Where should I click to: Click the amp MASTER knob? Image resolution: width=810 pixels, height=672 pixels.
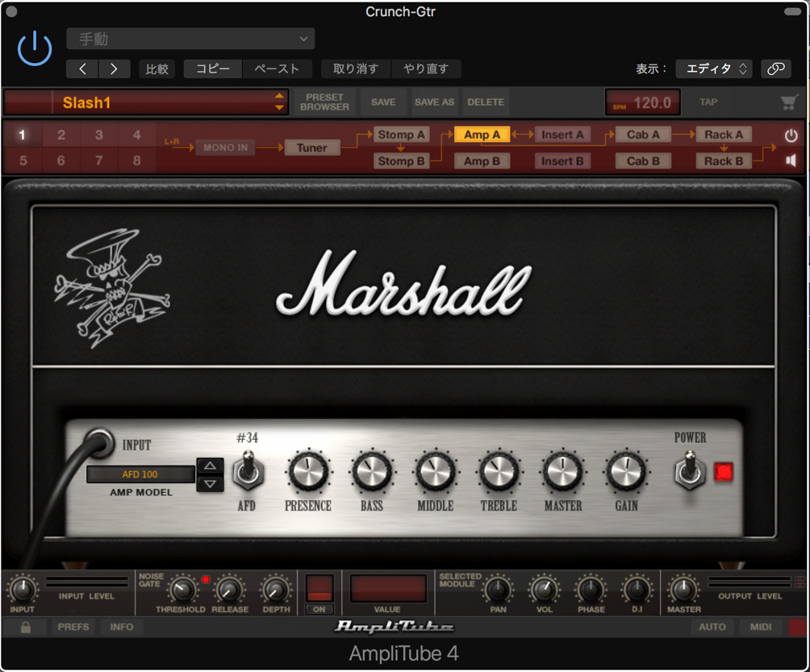coord(562,470)
